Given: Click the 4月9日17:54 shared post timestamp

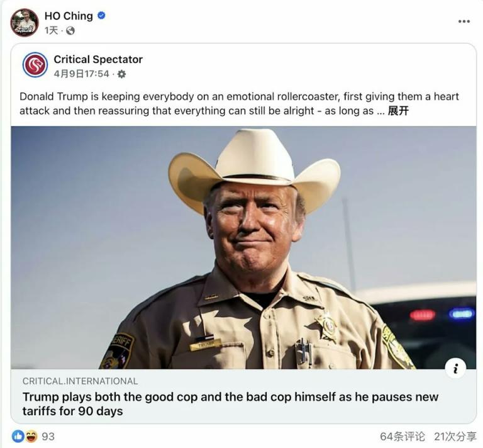Looking at the screenshot, I should [81, 74].
